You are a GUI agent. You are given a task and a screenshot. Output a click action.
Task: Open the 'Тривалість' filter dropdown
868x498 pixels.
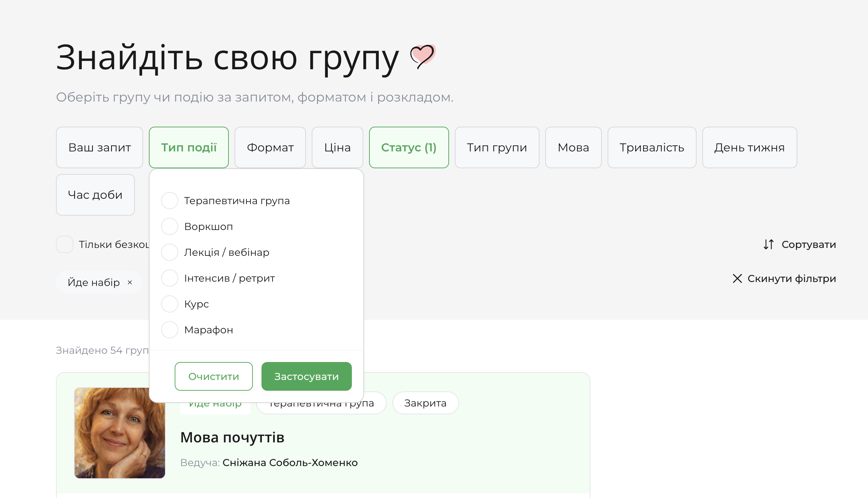652,147
